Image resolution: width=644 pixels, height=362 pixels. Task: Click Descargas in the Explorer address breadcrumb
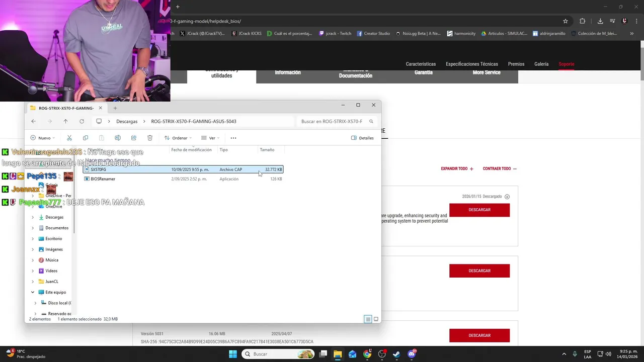pos(127,121)
